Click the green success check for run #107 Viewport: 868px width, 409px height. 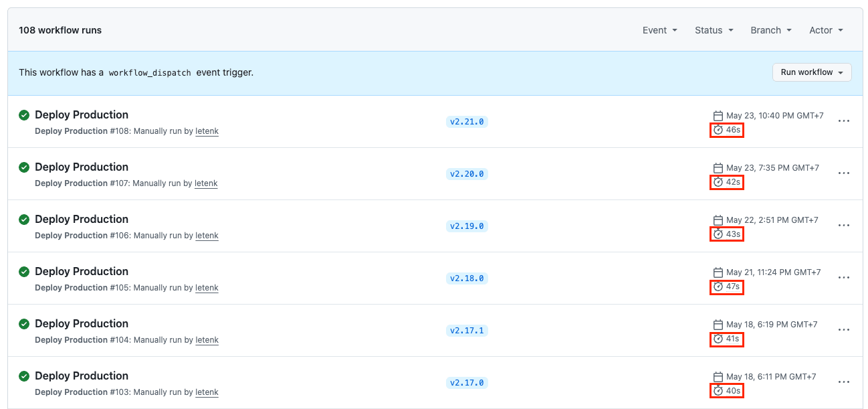point(24,167)
